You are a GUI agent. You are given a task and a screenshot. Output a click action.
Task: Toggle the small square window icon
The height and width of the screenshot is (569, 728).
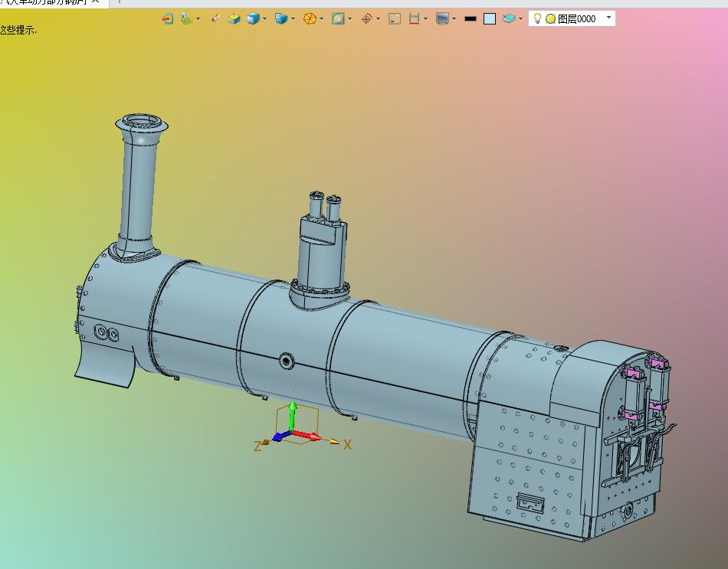click(395, 18)
